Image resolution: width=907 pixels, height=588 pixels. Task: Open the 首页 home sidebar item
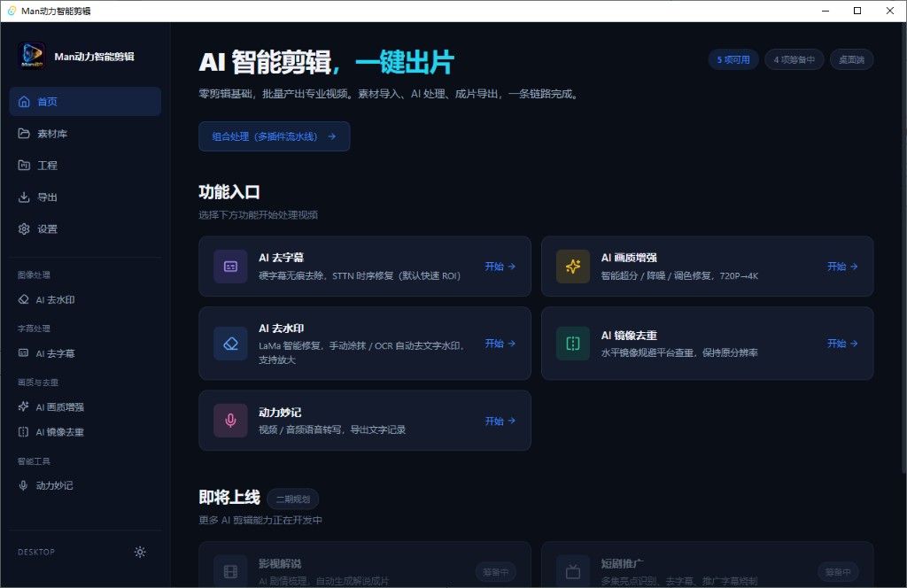tap(85, 102)
